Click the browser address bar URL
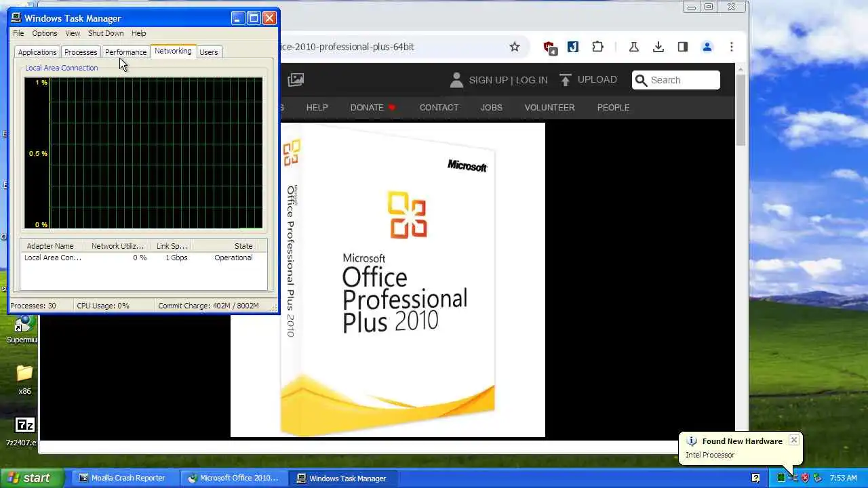Screen dimensions: 868x488 347,47
